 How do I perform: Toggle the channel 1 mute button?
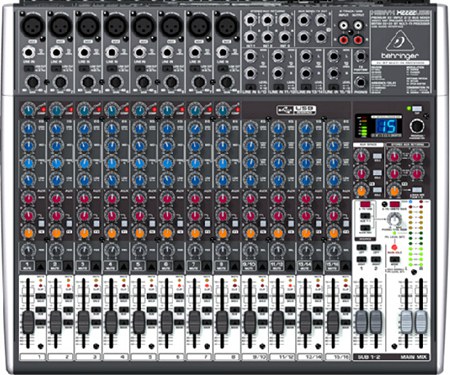click(x=27, y=266)
